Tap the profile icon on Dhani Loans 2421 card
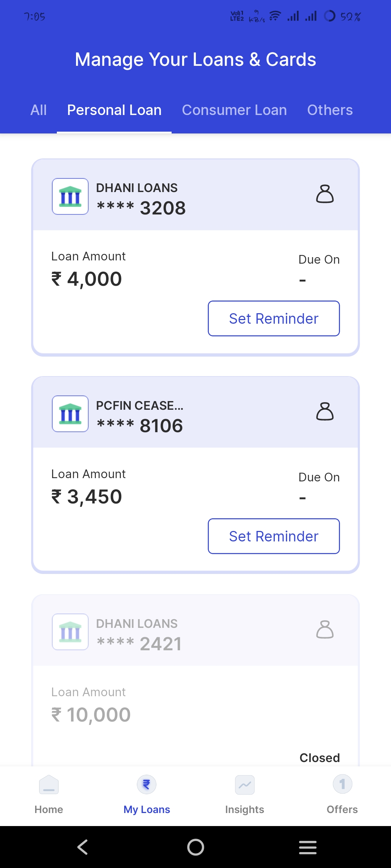This screenshot has height=868, width=391. 325,630
